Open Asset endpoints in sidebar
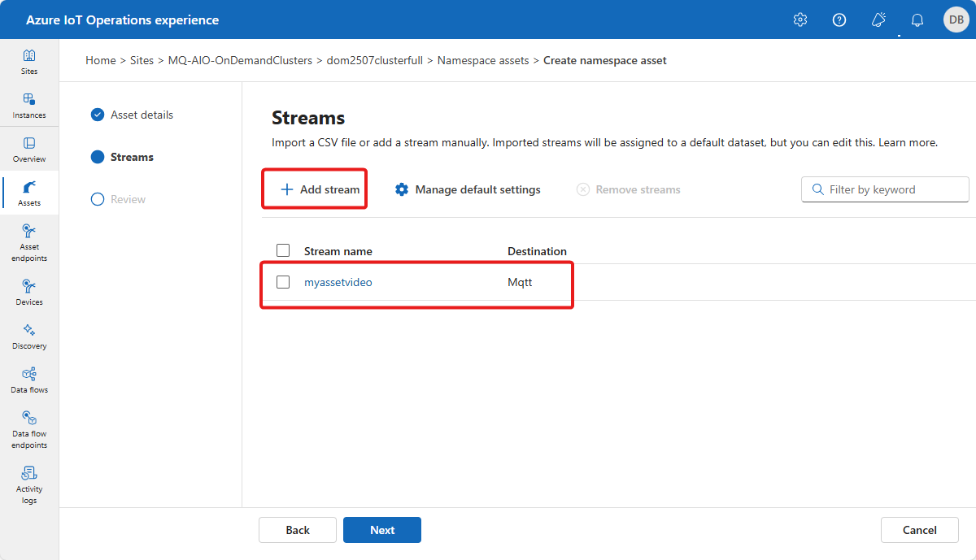The height and width of the screenshot is (560, 976). point(29,242)
